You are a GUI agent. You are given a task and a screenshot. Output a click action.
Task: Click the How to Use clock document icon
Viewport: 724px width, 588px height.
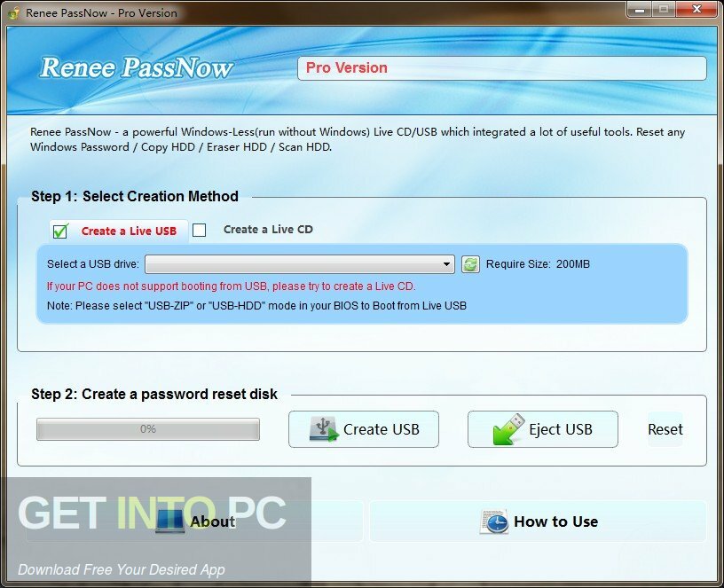pos(494,522)
